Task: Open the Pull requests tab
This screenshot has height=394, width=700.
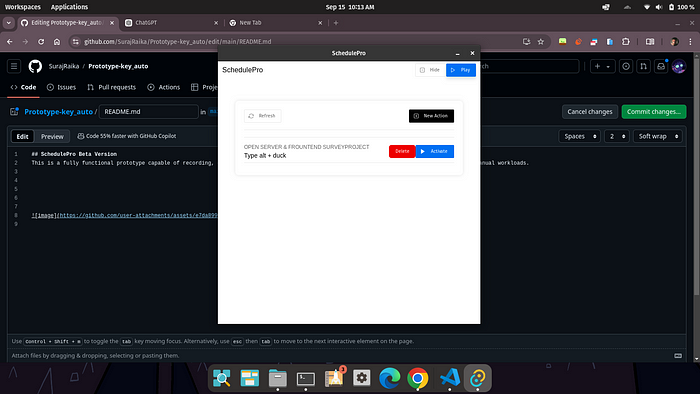Action: click(x=111, y=87)
